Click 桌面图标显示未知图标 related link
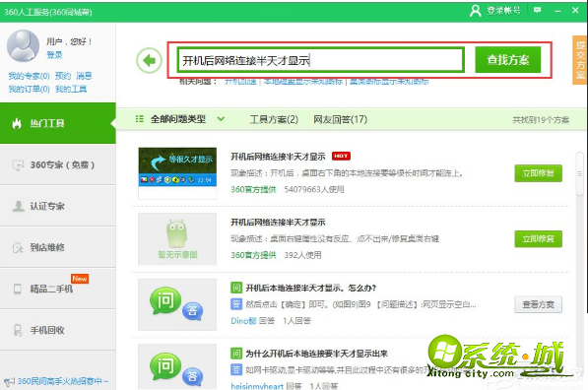 [389, 82]
